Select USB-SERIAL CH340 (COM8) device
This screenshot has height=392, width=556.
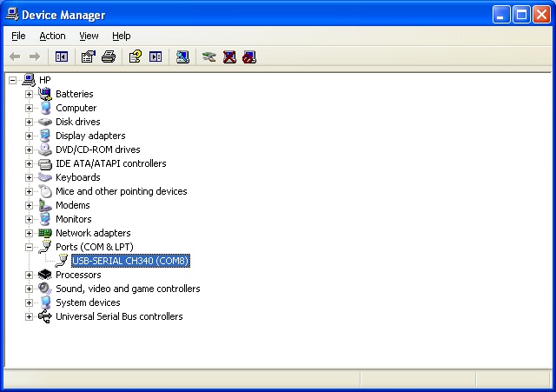130,261
